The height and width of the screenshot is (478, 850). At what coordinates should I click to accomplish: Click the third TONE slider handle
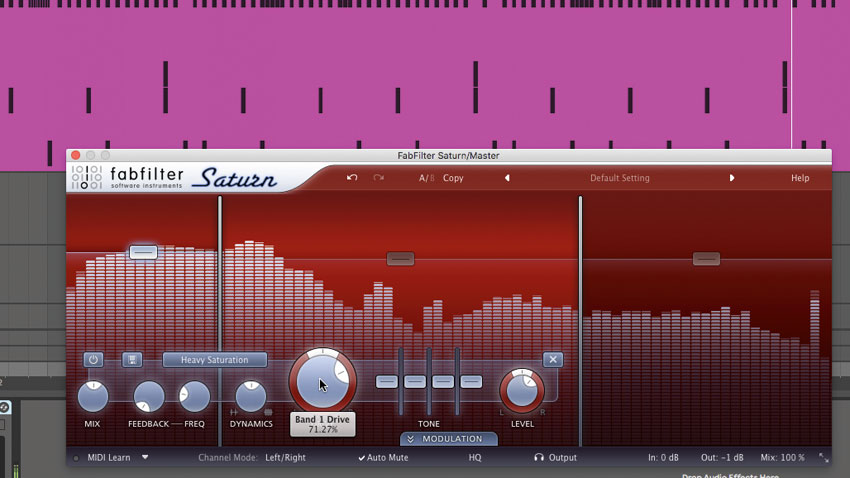[443, 382]
